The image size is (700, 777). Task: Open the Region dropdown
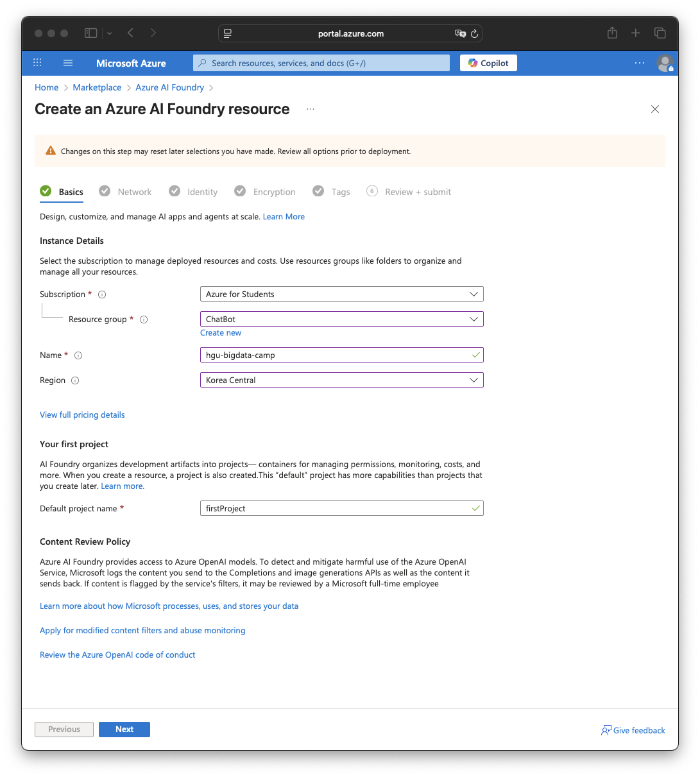pos(342,380)
